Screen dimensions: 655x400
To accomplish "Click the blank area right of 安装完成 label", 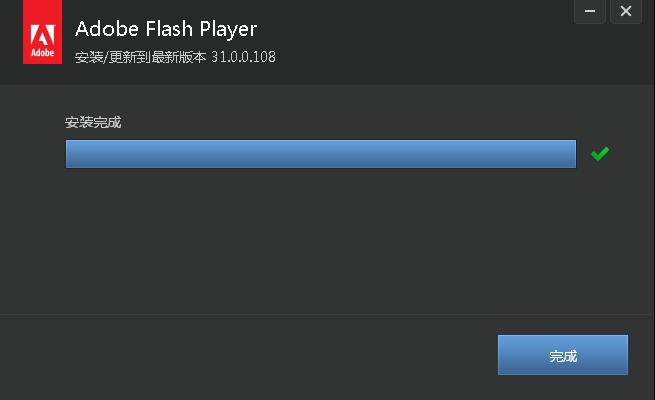I will click(350, 122).
